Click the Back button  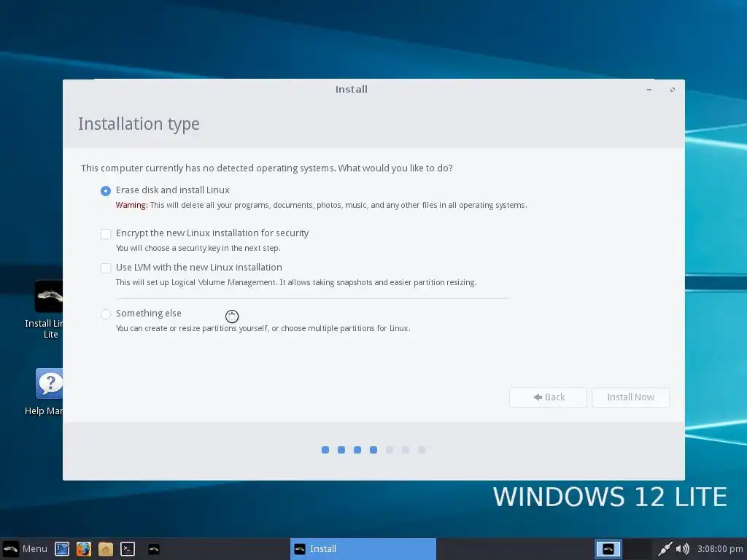548,397
